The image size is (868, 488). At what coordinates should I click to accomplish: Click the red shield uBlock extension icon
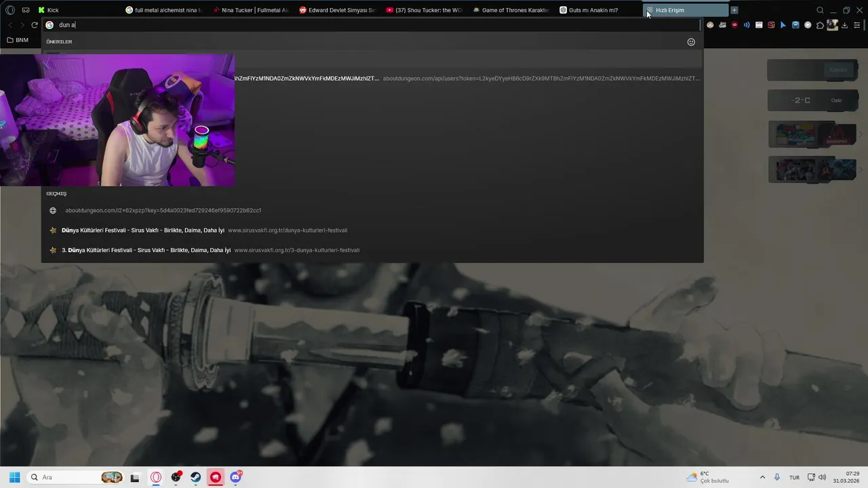(734, 25)
